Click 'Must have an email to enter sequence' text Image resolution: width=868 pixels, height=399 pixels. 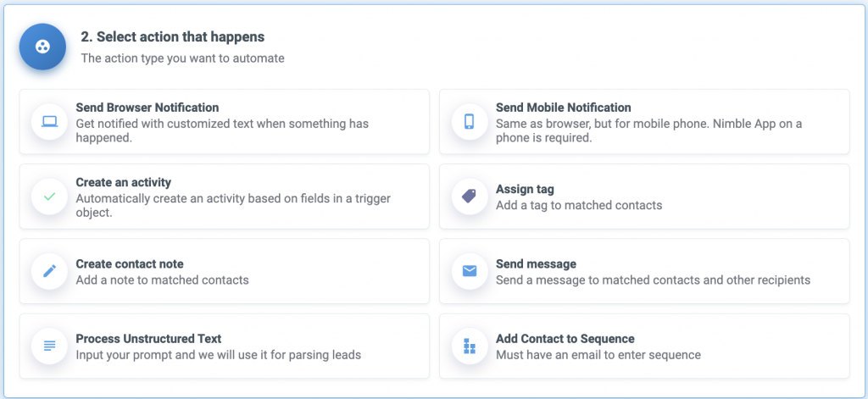(598, 355)
